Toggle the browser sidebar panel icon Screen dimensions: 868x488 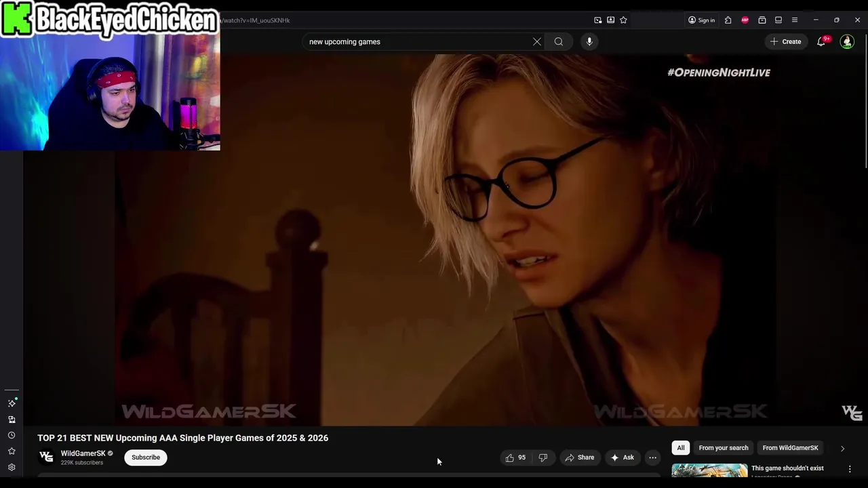(778, 20)
